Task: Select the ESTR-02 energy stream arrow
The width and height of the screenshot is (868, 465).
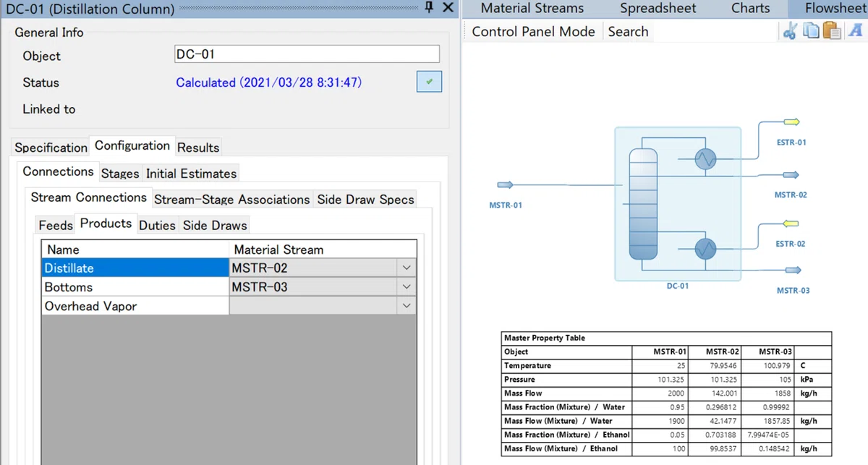Action: pos(791,223)
